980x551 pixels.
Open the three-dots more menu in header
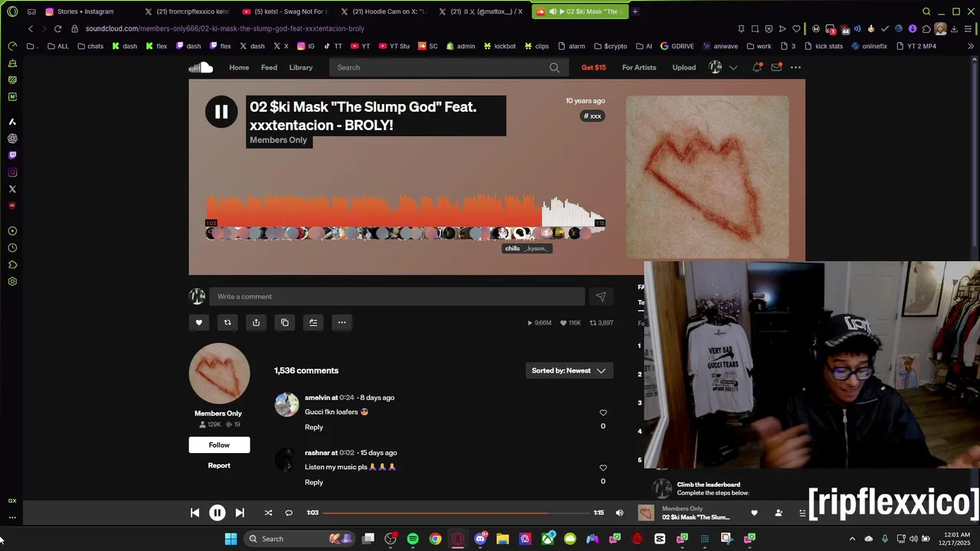point(795,67)
